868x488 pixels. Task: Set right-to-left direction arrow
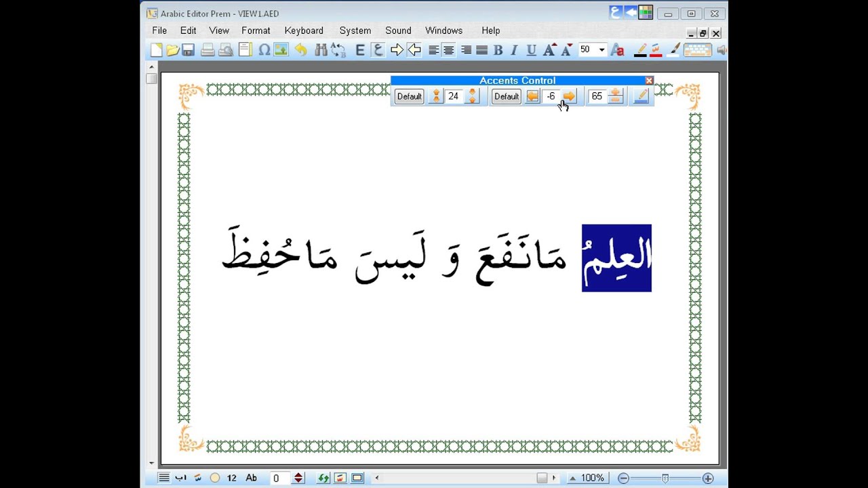point(414,49)
